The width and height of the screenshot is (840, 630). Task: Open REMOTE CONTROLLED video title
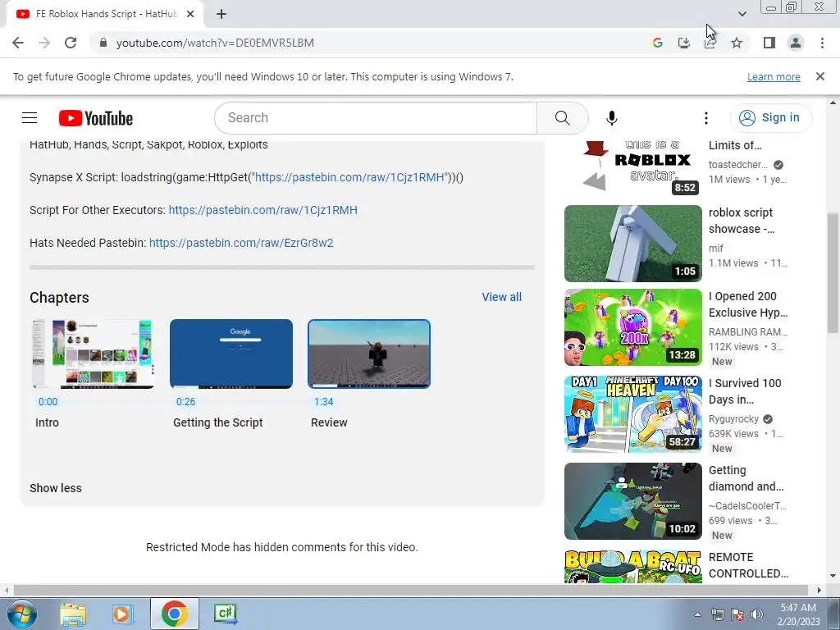click(x=748, y=565)
